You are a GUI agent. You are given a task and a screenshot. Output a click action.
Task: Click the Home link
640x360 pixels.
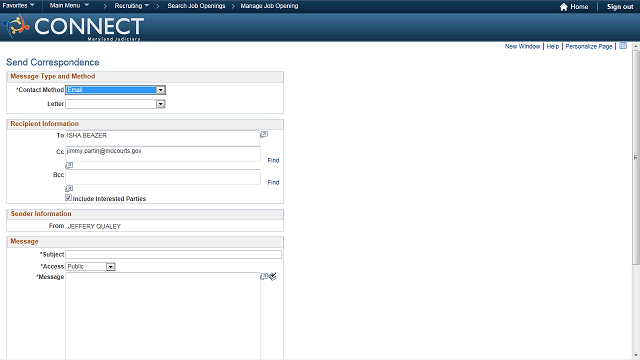(x=579, y=7)
